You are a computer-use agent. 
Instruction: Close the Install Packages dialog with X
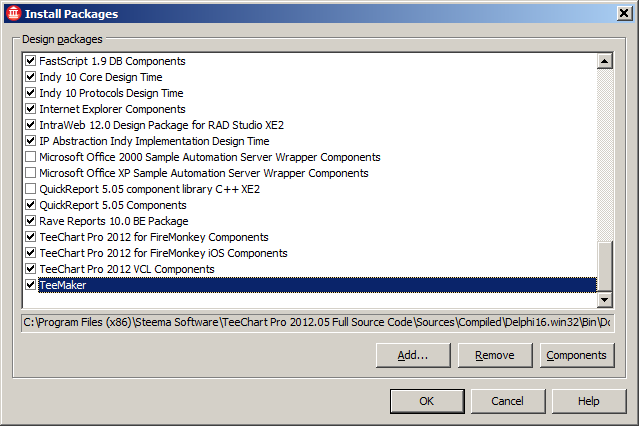coord(624,13)
